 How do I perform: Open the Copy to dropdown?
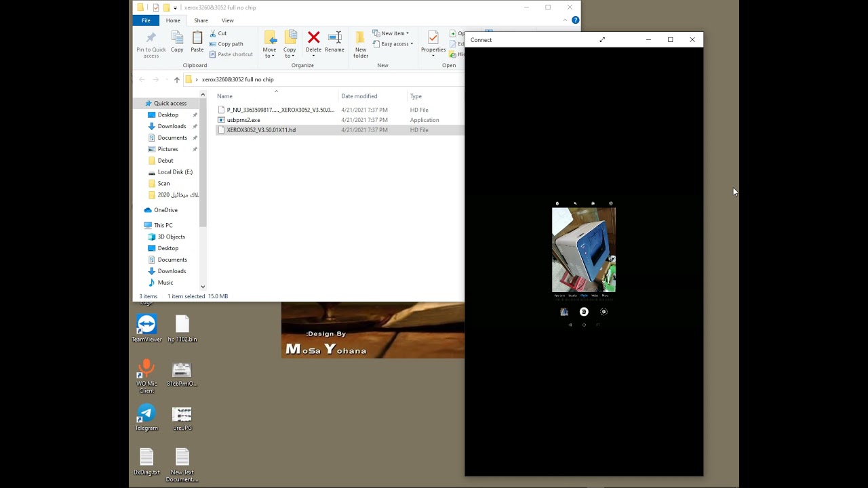pos(290,44)
